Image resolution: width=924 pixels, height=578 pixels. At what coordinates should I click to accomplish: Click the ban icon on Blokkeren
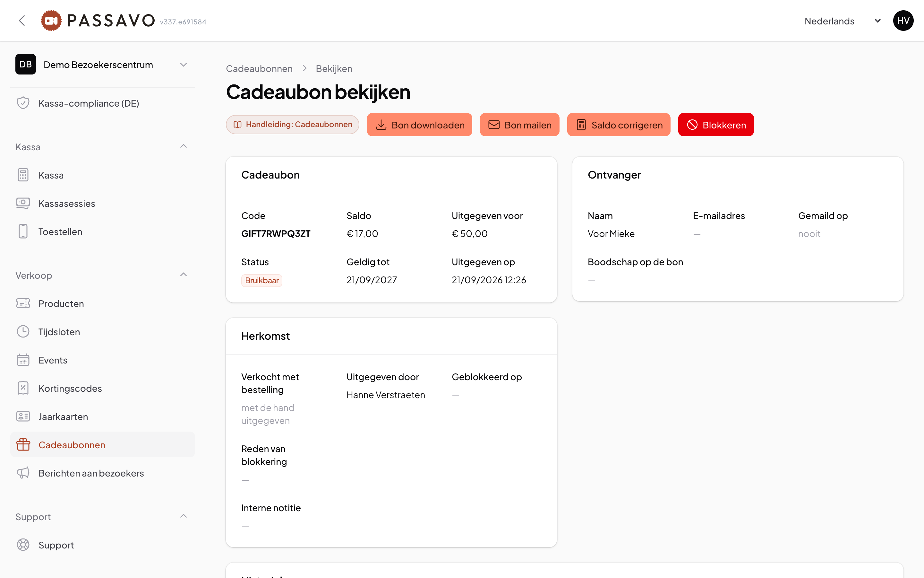click(692, 125)
